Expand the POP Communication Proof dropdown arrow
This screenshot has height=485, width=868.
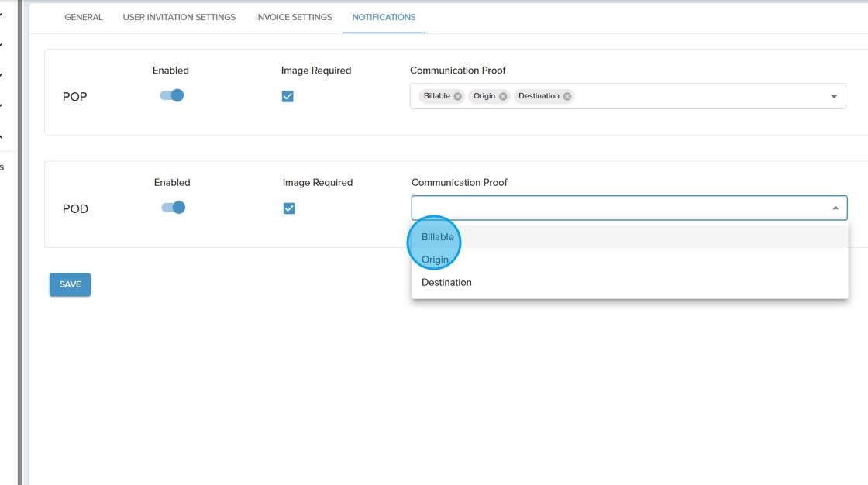pyautogui.click(x=834, y=97)
